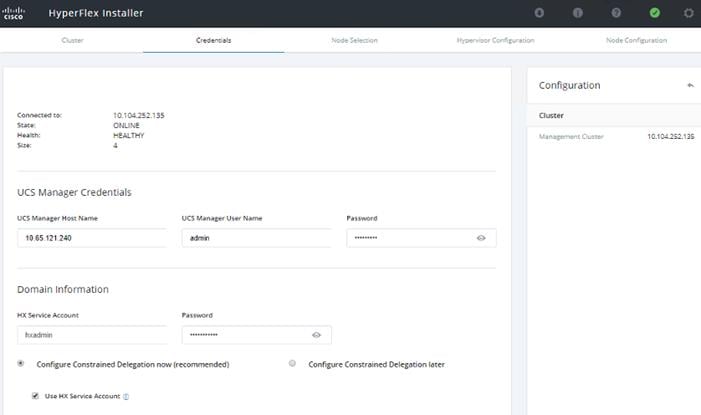This screenshot has width=701, height=415.
Task: Open the settings gear icon
Action: 688,13
